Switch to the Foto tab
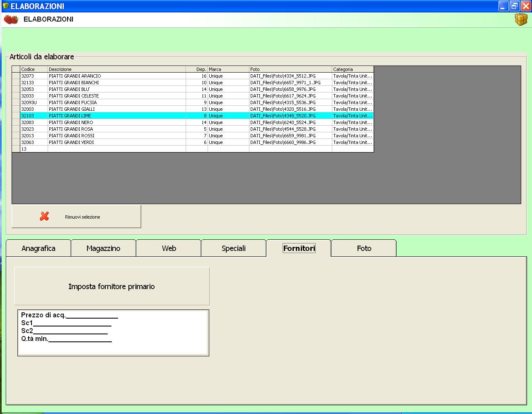This screenshot has width=532, height=414. tap(364, 248)
